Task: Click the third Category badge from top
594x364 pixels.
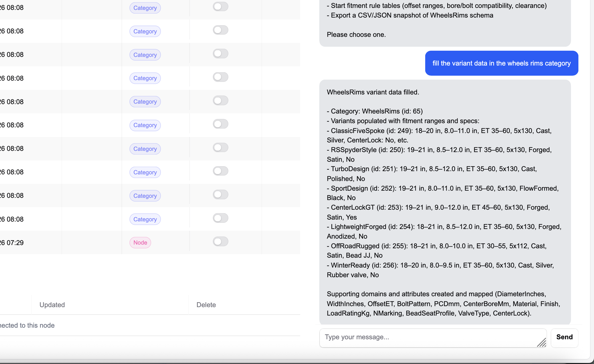Action: [x=145, y=55]
